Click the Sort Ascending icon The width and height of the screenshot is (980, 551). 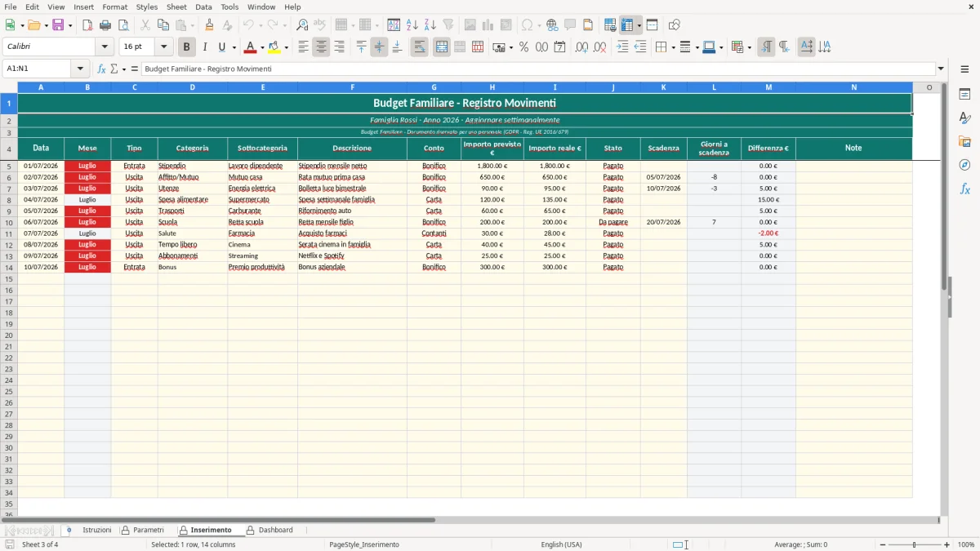(x=412, y=25)
